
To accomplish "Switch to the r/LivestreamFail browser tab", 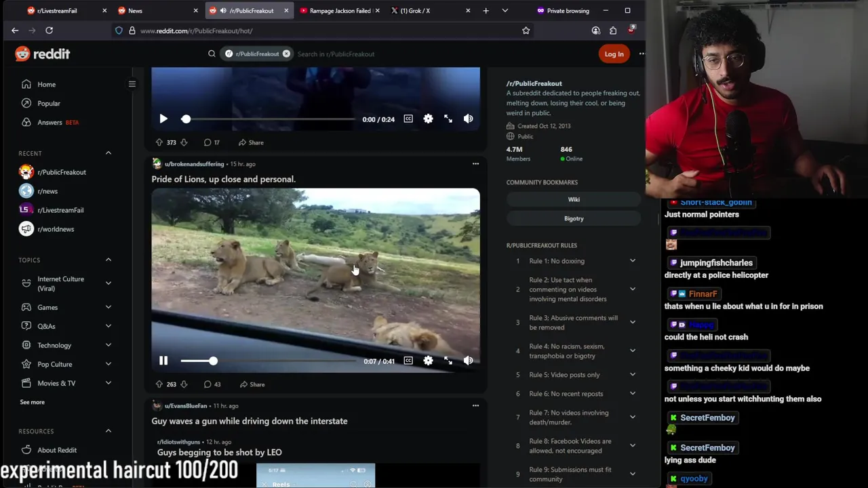I will (x=66, y=11).
